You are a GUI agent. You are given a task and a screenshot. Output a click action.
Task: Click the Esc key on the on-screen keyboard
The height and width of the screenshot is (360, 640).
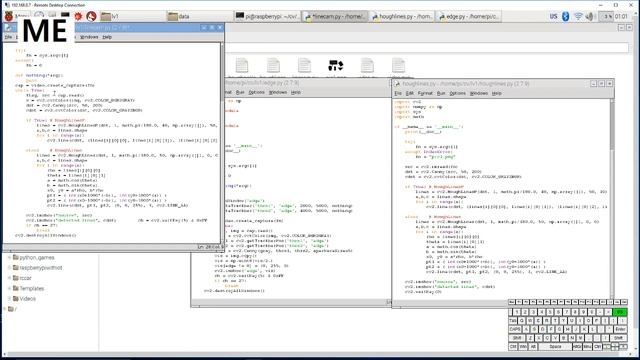coord(511,302)
